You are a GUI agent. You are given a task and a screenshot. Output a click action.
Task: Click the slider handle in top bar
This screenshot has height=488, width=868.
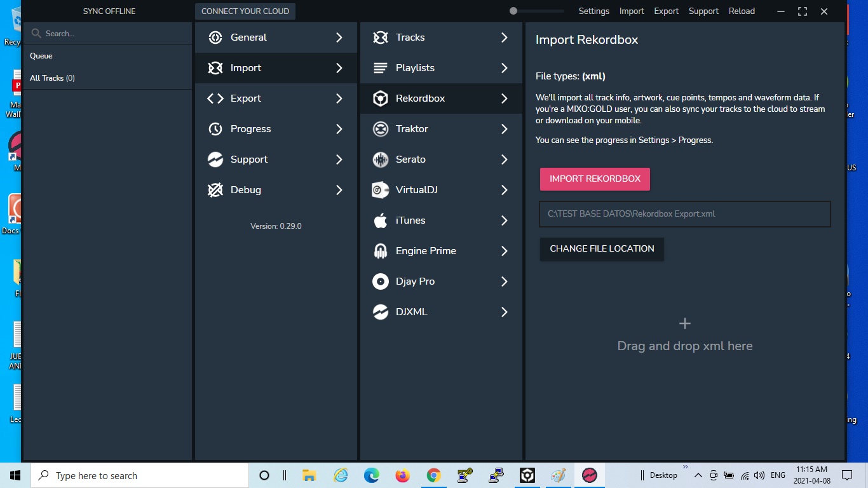tap(513, 11)
